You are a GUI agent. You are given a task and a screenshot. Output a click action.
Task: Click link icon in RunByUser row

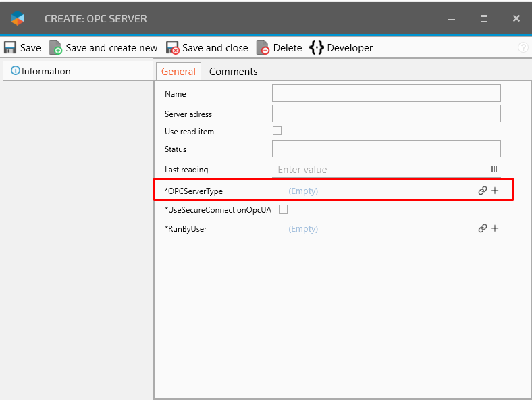[x=482, y=229]
